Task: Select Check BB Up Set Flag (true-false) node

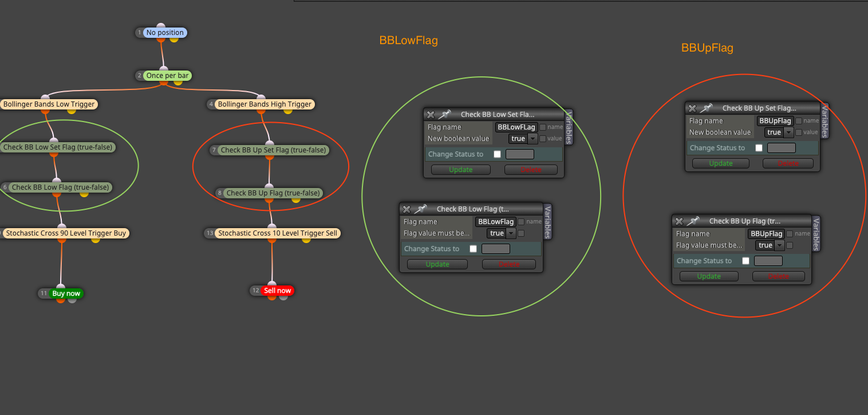Action: click(x=273, y=150)
